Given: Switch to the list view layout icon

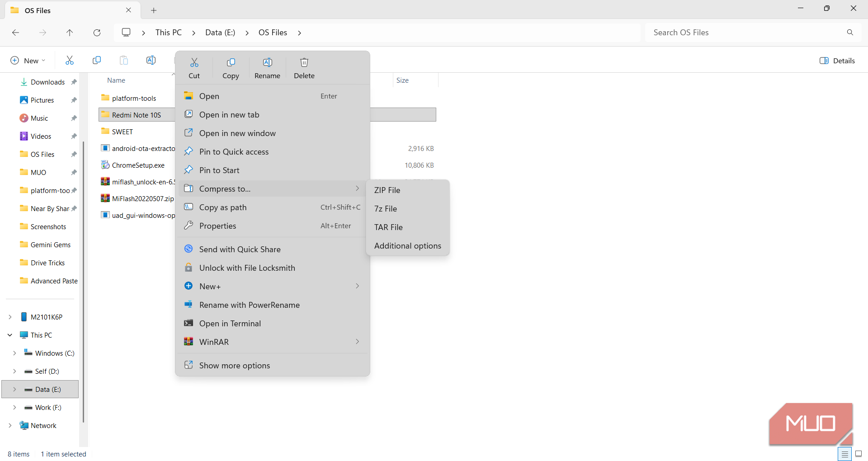Looking at the screenshot, I should click(x=844, y=454).
